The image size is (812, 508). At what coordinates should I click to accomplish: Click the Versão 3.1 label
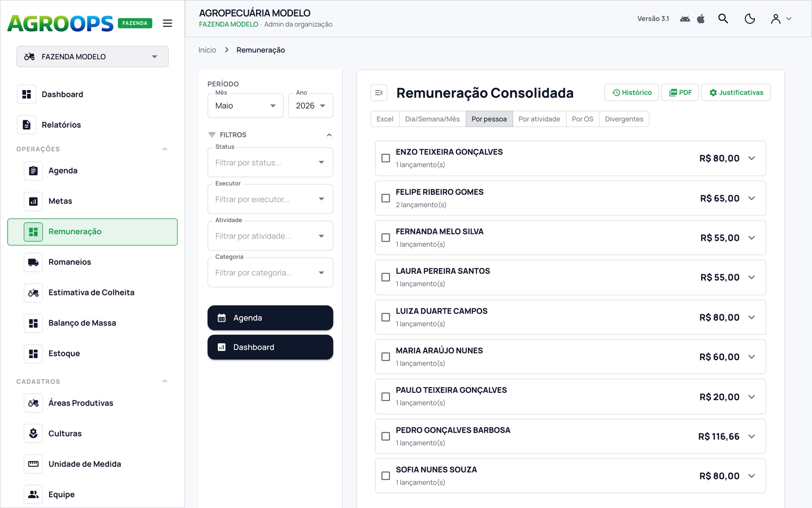(x=653, y=19)
